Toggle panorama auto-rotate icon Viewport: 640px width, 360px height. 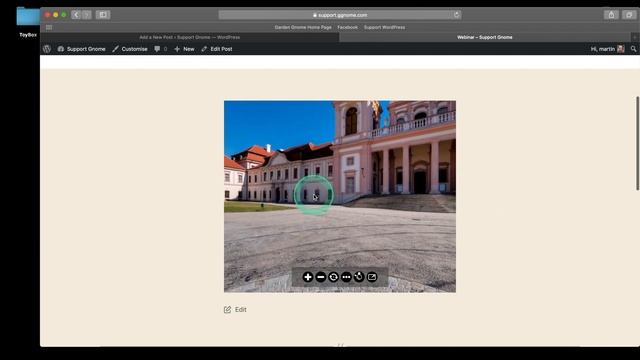coord(333,277)
